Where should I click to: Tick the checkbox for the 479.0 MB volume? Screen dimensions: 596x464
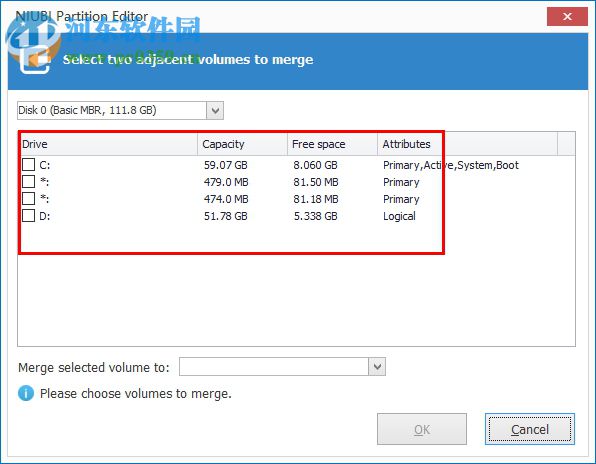[29, 182]
